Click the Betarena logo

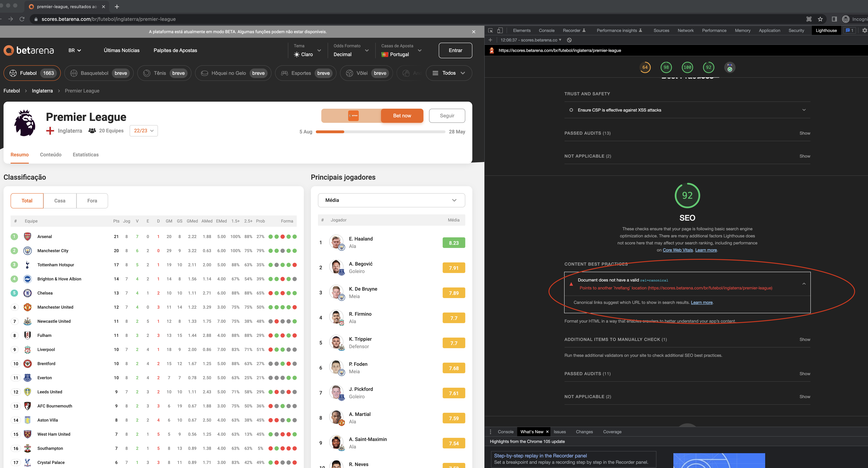29,50
